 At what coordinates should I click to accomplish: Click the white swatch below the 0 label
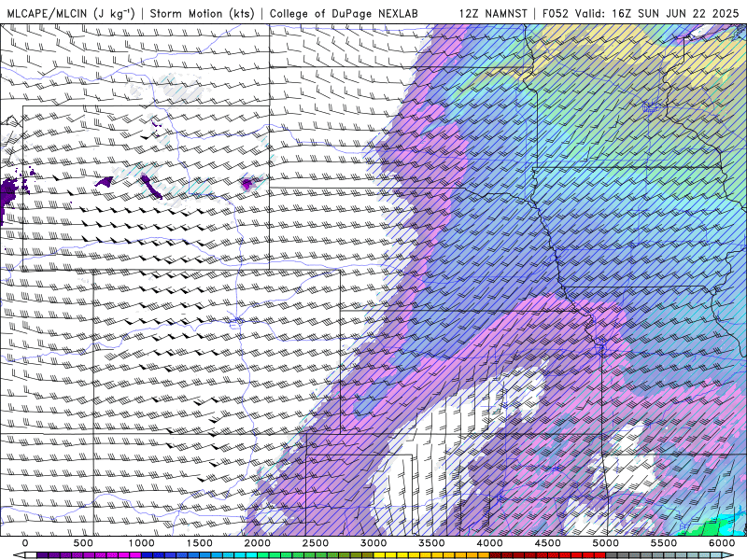pos(31,555)
